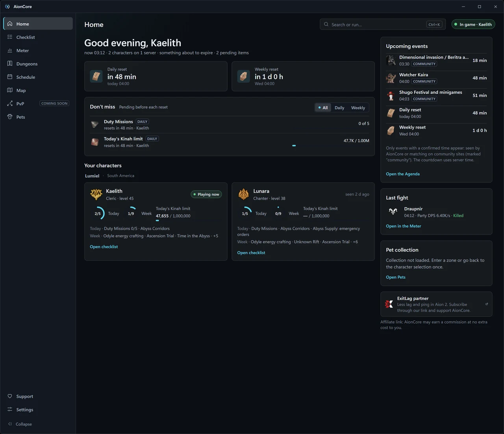This screenshot has width=504, height=434.
Task: Click the AionCore logo in title bar
Action: pos(7,7)
